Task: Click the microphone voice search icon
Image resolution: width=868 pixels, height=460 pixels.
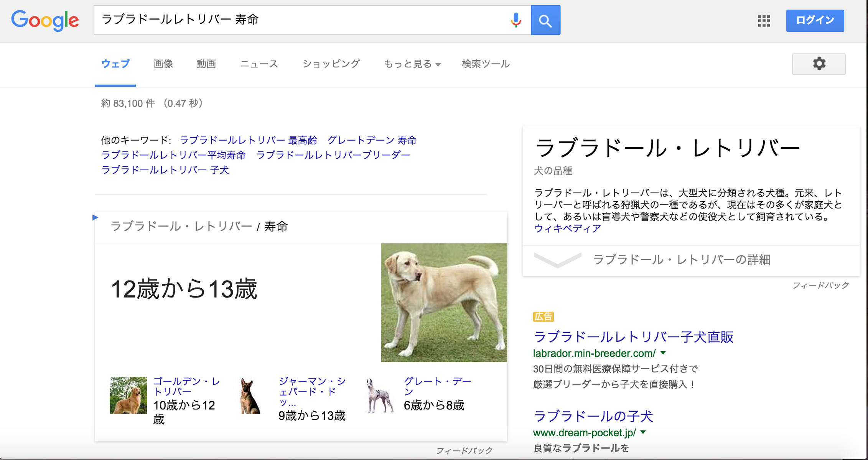Action: 516,20
